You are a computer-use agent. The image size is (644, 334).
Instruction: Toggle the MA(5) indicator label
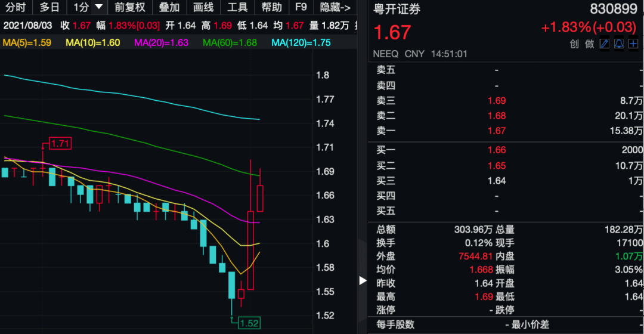click(x=27, y=43)
